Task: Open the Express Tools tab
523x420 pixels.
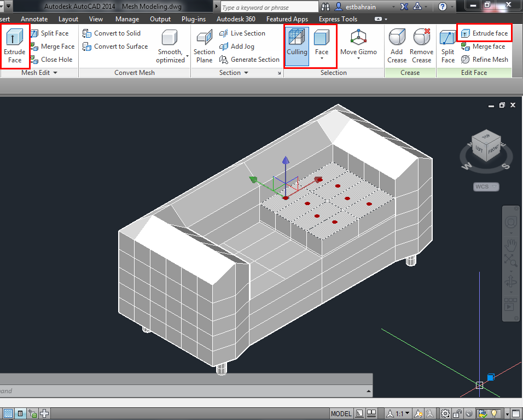Action: click(338, 19)
